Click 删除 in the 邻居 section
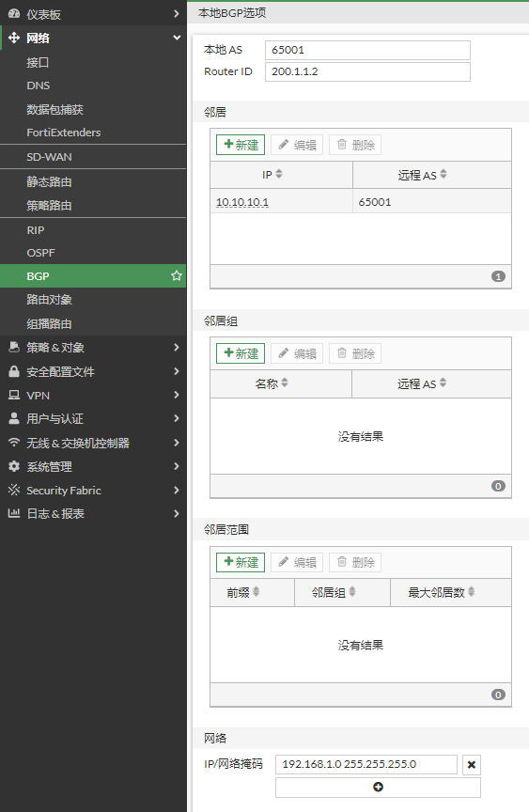Image resolution: width=529 pixels, height=812 pixels. click(355, 145)
